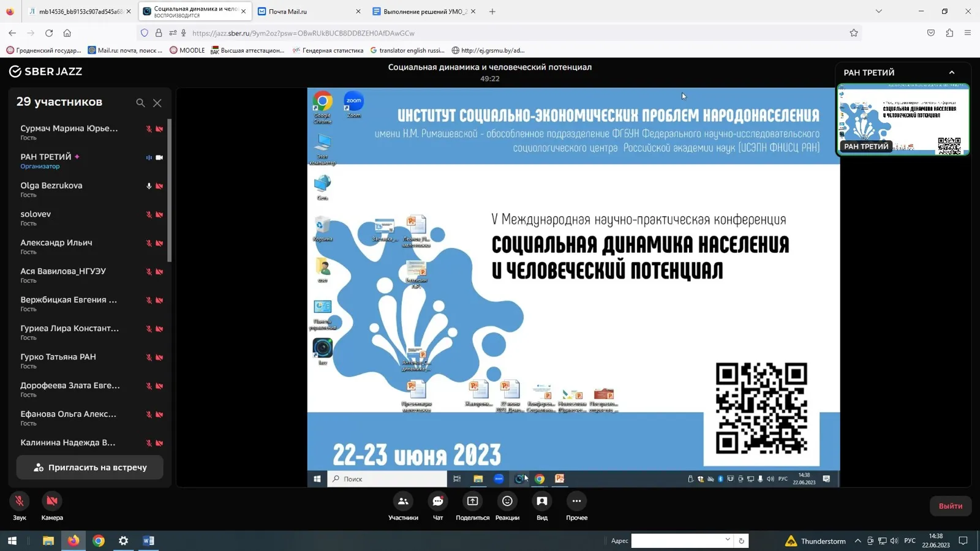Toggle the Camera button on
This screenshot has width=980, height=551.
pos(52,501)
